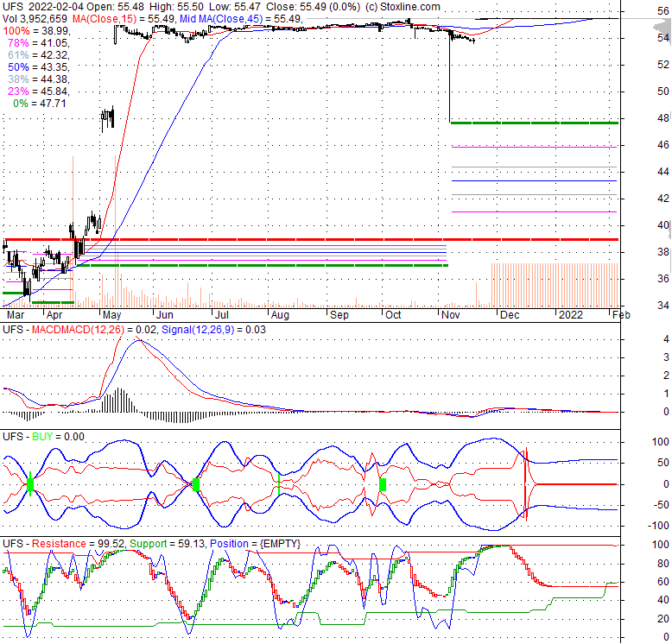Click the 78% = 41.05 Fibonacci label

click(39, 43)
